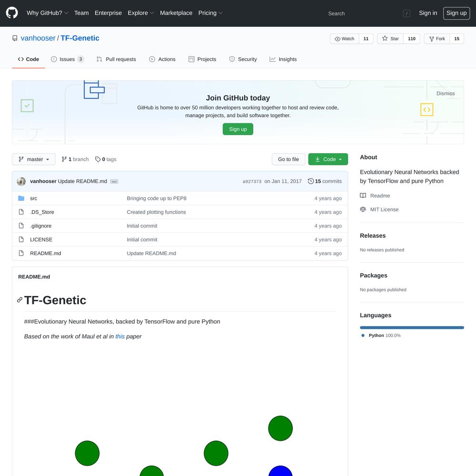Switch to the Security tab
The image size is (476, 476).
[x=243, y=59]
